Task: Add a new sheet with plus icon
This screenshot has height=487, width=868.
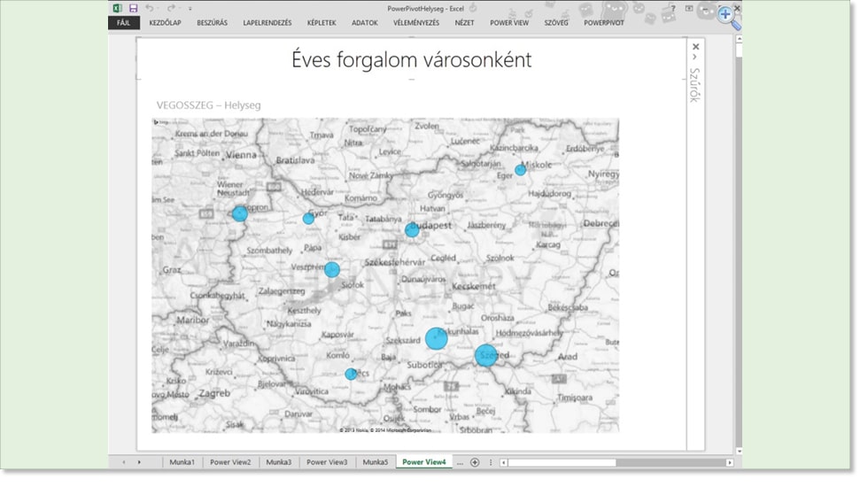Action: (x=475, y=462)
